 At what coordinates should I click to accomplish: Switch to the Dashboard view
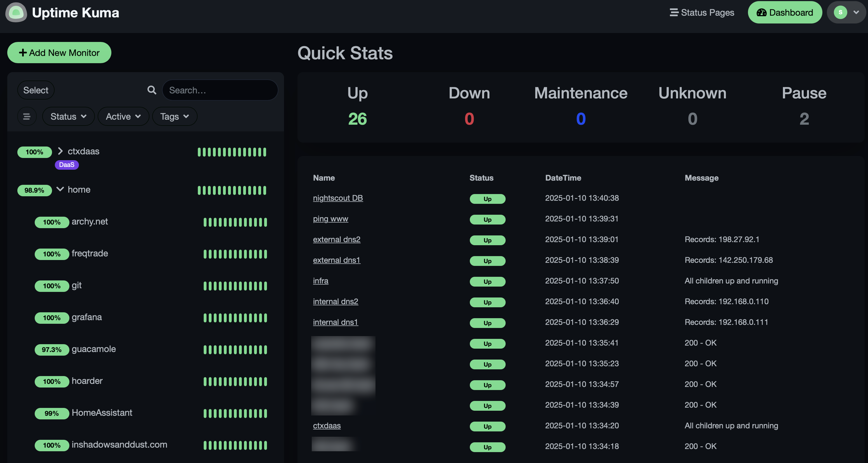pos(785,13)
